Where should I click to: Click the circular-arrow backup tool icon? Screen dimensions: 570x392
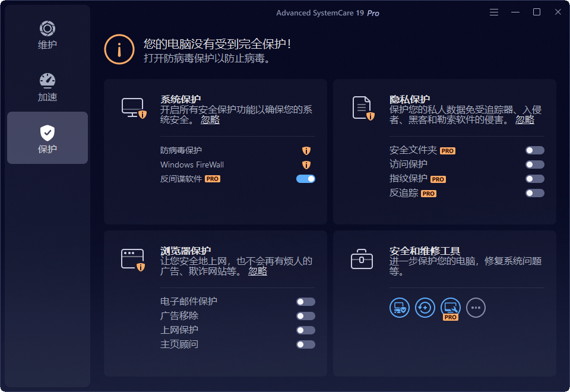425,308
